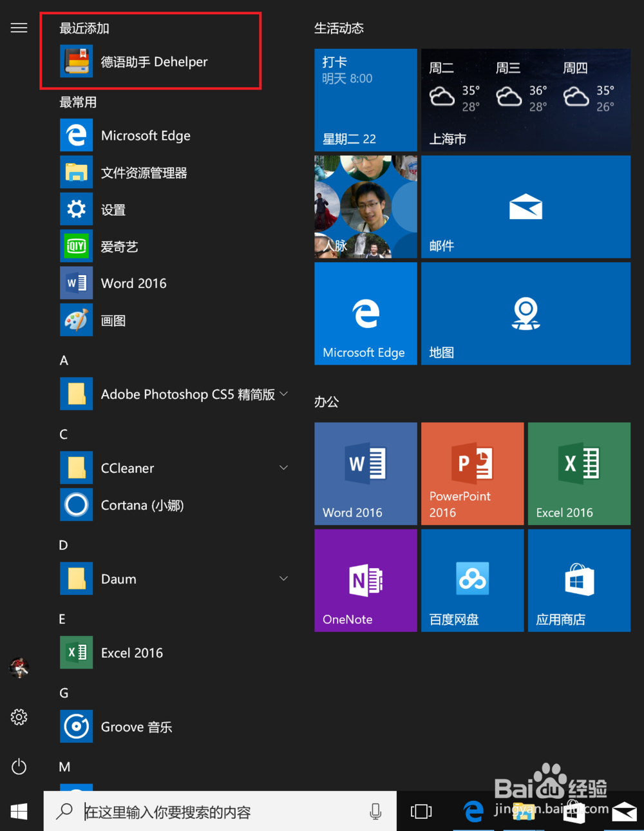Click the user account avatar icon
This screenshot has width=644, height=831.
(19, 667)
